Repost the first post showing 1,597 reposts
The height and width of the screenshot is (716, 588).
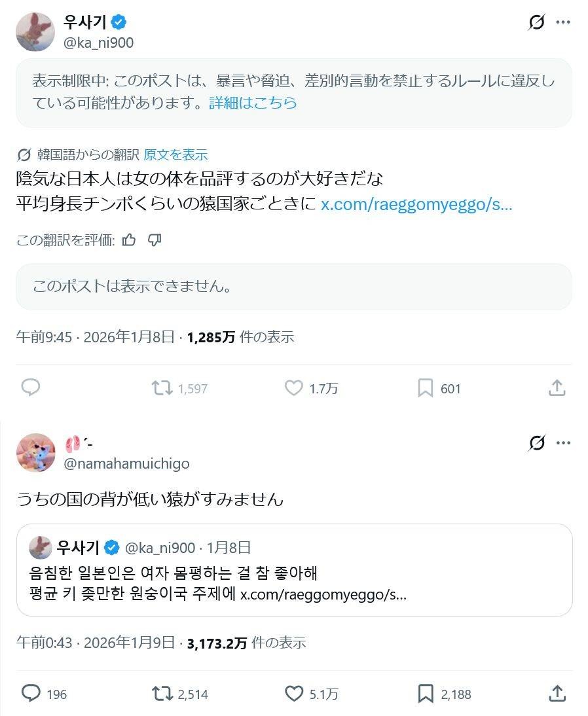(x=162, y=388)
